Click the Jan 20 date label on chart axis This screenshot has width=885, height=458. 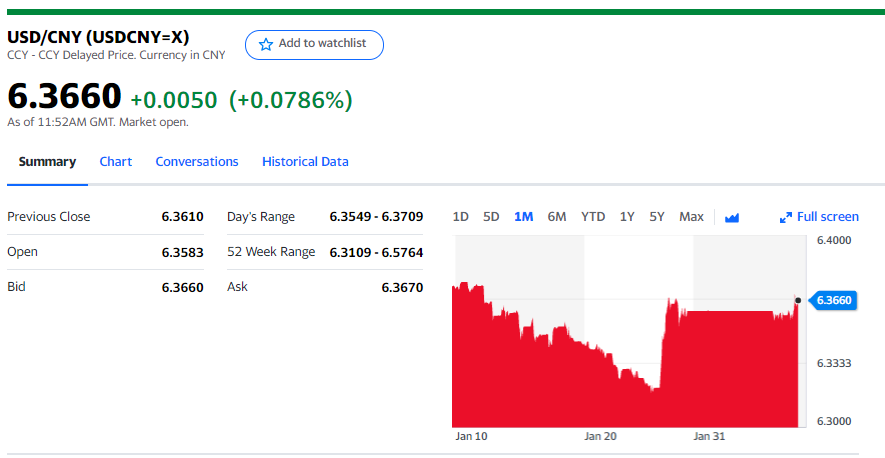(x=601, y=436)
